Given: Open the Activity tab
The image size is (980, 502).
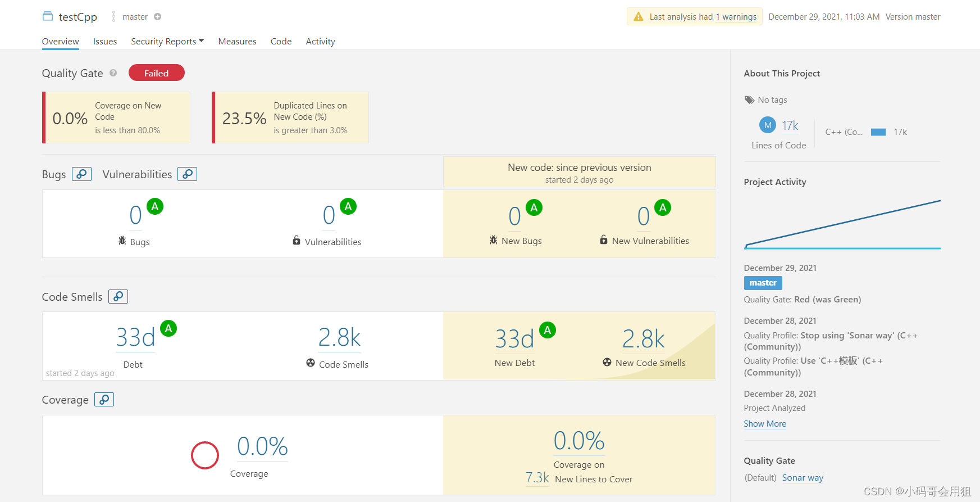Looking at the screenshot, I should pos(320,42).
